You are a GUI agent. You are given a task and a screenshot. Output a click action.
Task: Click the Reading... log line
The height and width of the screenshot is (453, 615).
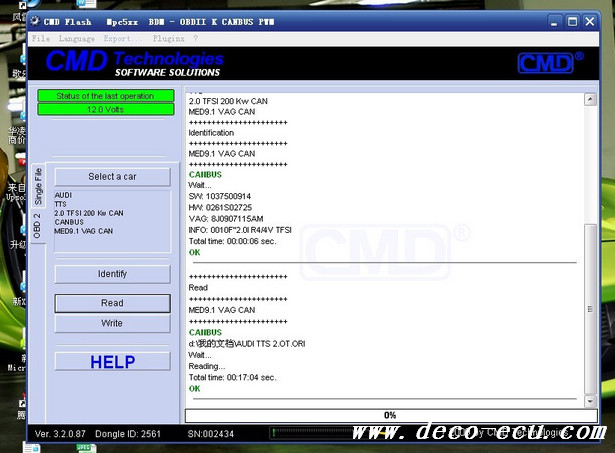[207, 366]
